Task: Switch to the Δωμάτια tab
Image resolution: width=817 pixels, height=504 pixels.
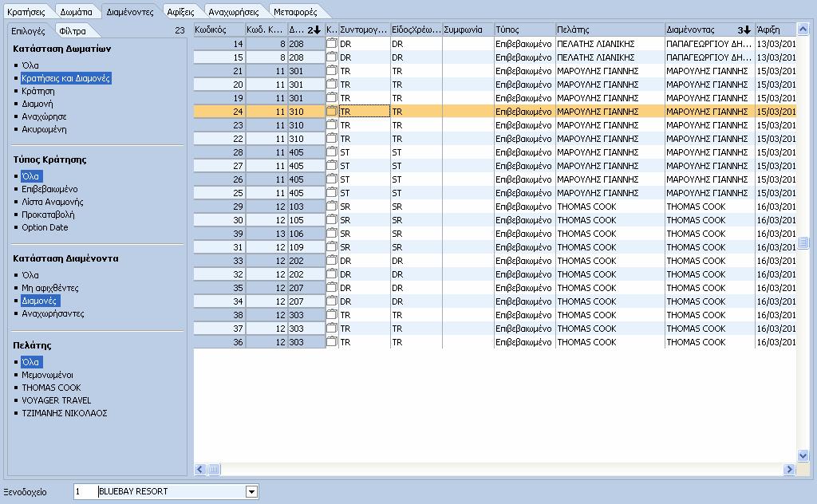Action: tap(76, 11)
